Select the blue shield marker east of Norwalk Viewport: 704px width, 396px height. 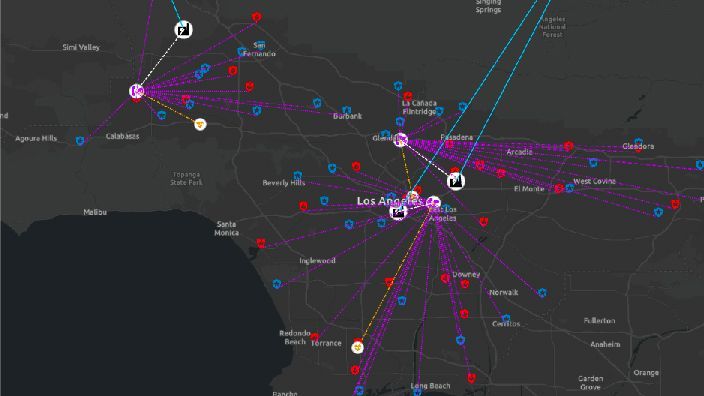(x=542, y=293)
